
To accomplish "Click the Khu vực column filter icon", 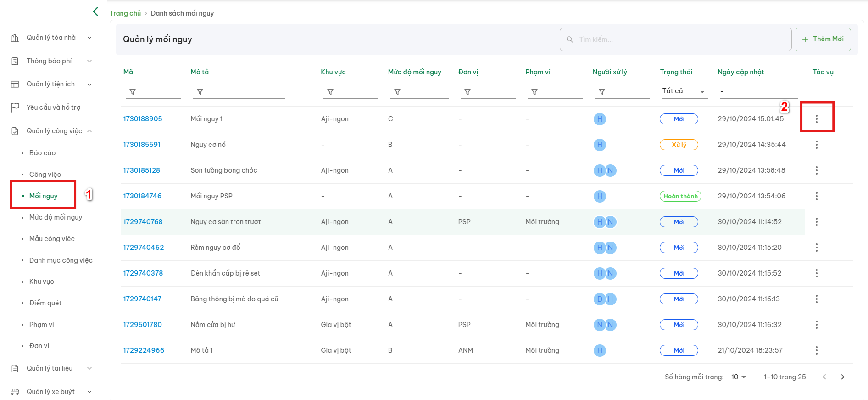I will (330, 92).
